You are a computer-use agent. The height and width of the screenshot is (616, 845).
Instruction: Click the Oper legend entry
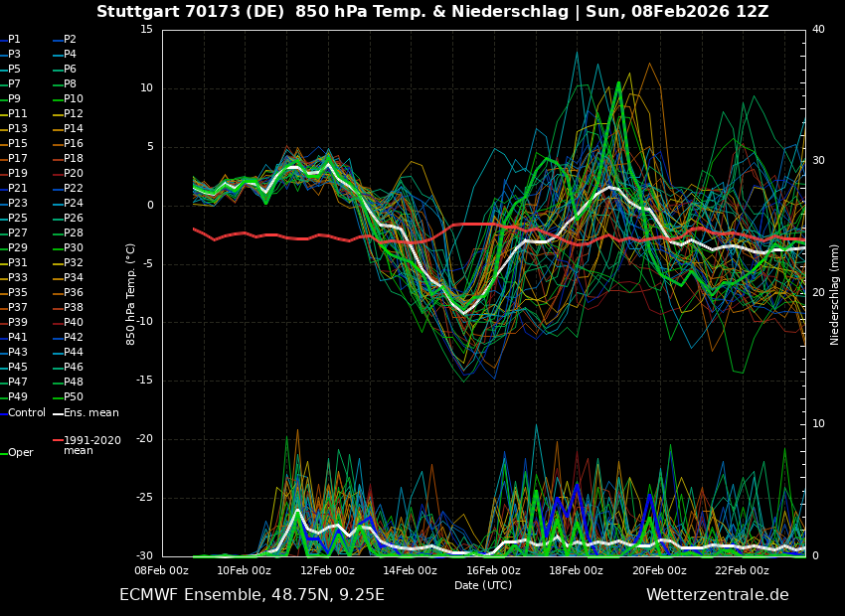click(20, 452)
